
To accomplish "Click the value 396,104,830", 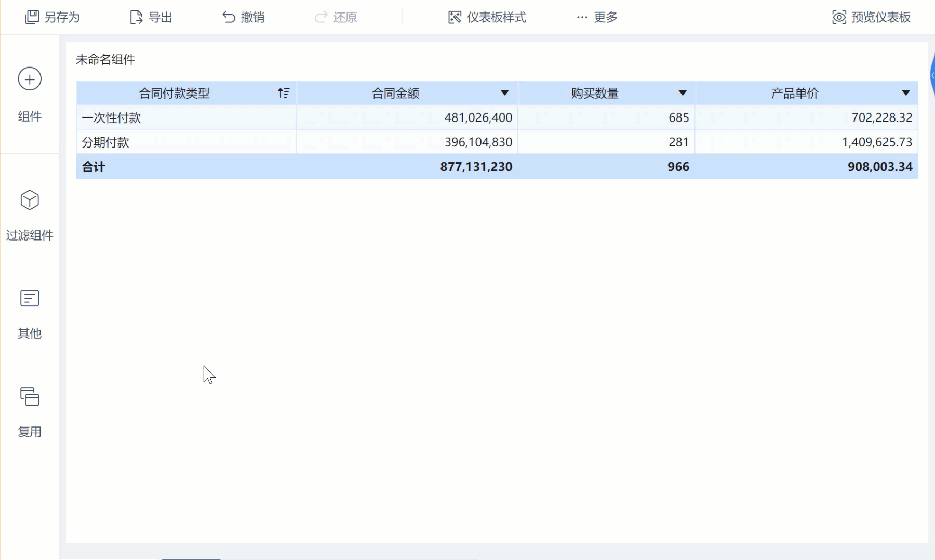I will (x=478, y=142).
